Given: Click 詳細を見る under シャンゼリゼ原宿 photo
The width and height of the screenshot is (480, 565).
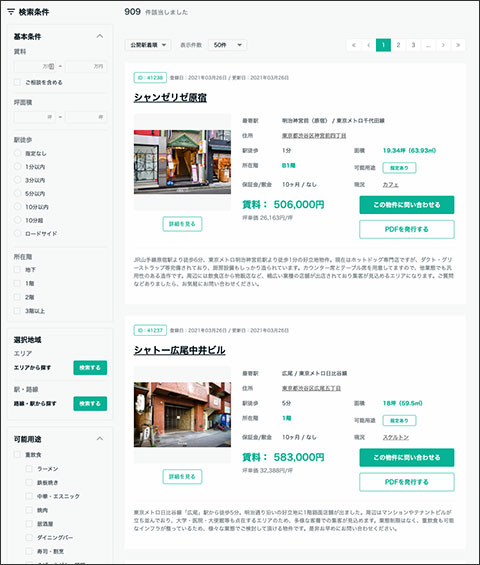Looking at the screenshot, I should tap(182, 224).
